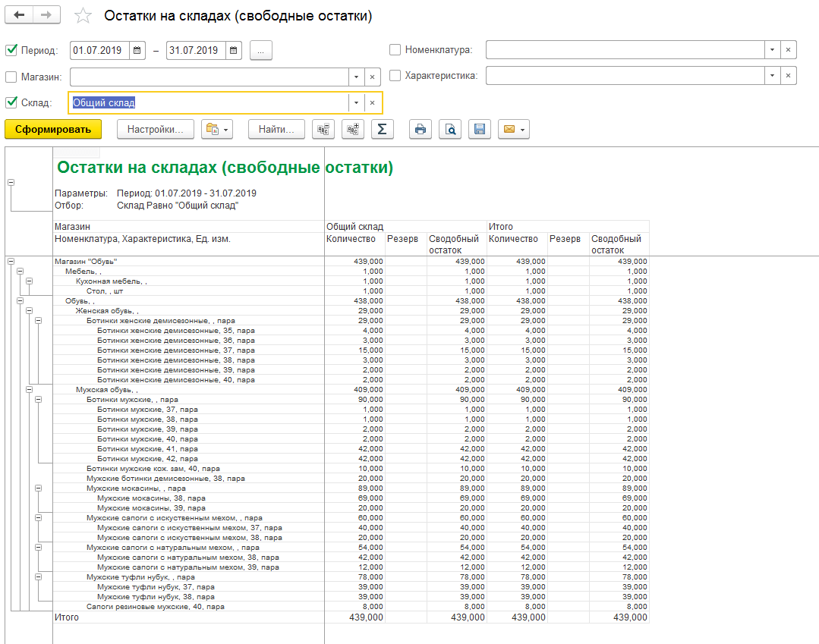This screenshot has height=644, width=819.
Task: Collapse Ботинки женские демисезонные group
Action: tap(38, 321)
